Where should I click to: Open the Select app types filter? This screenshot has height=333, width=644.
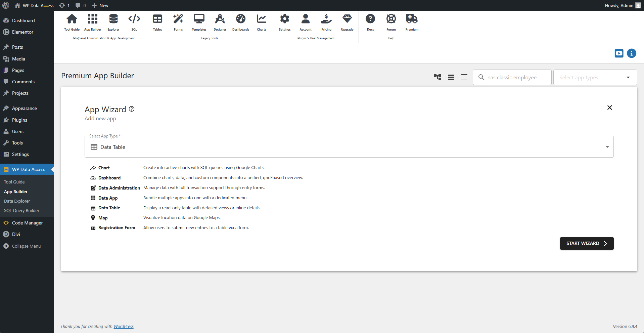click(595, 77)
